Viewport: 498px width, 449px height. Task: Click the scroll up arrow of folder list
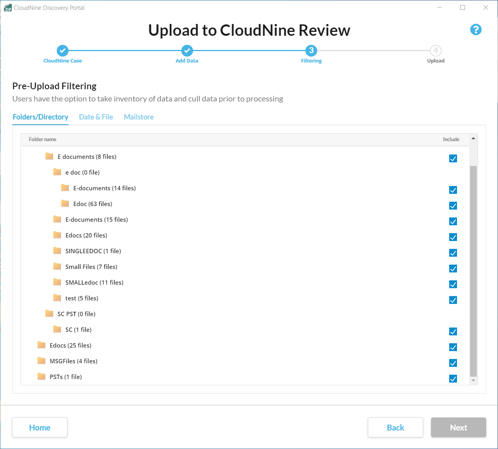473,138
